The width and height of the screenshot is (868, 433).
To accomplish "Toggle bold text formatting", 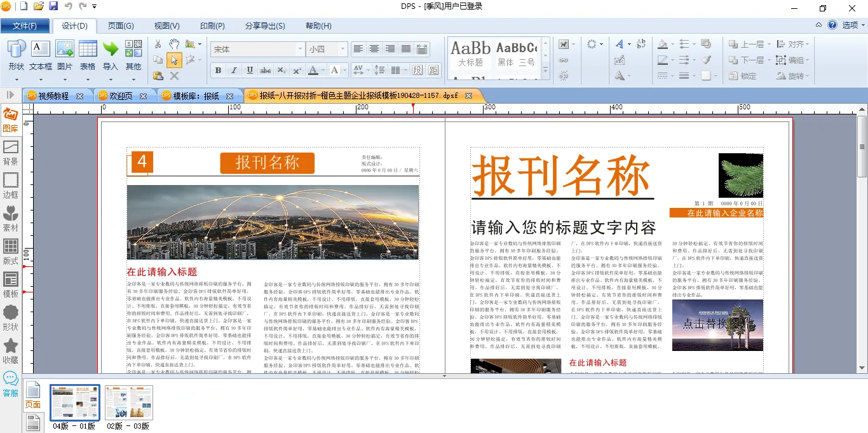I will [x=218, y=71].
